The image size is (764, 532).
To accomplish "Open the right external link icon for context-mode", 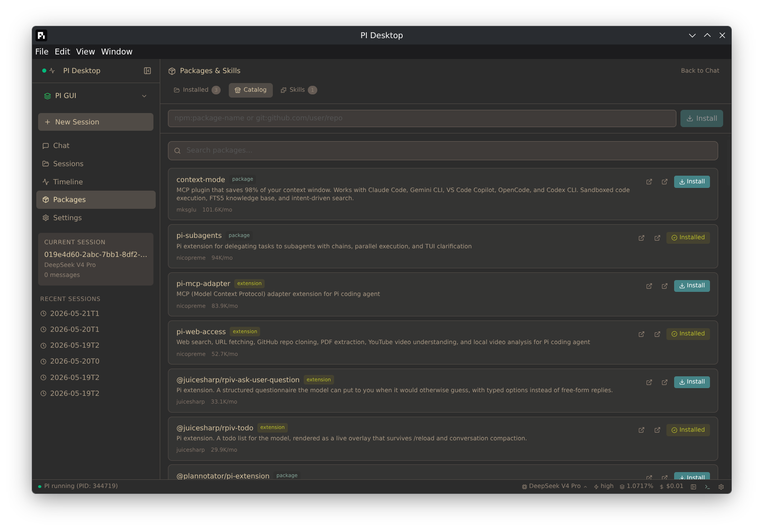I will 665,182.
